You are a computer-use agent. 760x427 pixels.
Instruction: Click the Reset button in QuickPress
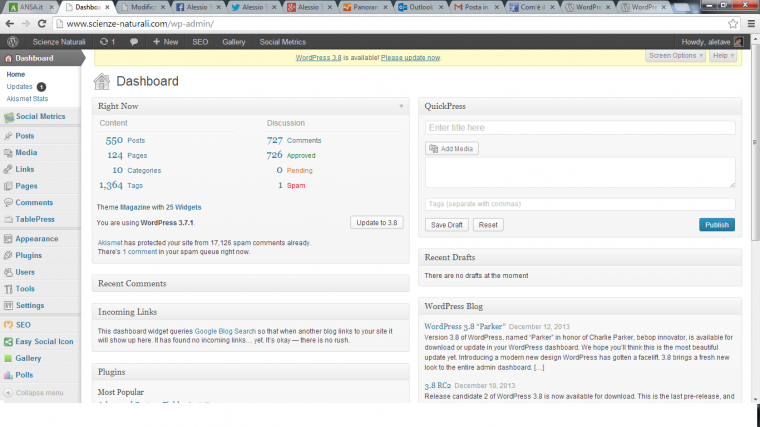point(488,225)
